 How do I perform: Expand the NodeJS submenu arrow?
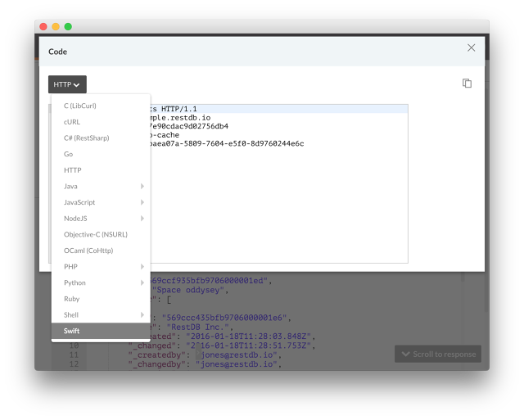pyautogui.click(x=142, y=218)
